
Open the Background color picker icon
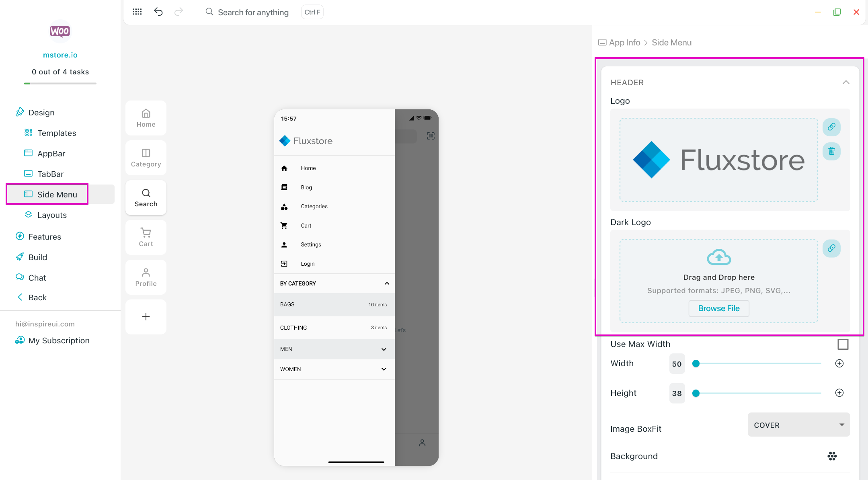click(832, 456)
